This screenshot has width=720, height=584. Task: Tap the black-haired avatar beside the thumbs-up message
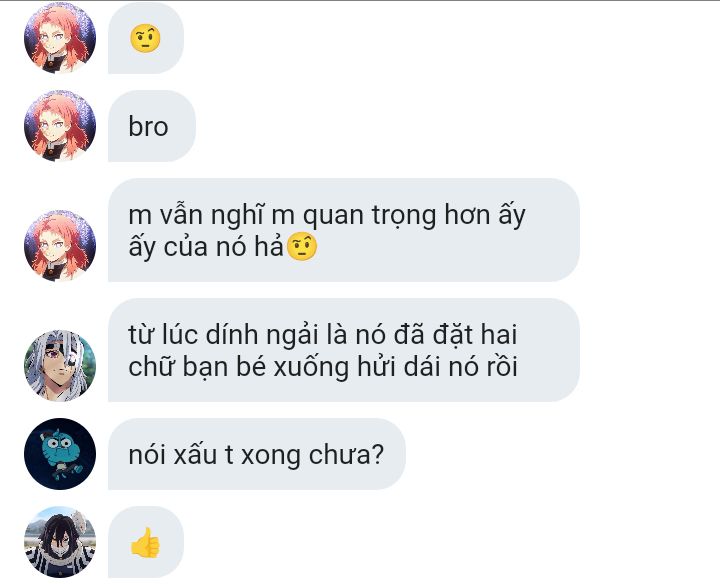[x=60, y=542]
